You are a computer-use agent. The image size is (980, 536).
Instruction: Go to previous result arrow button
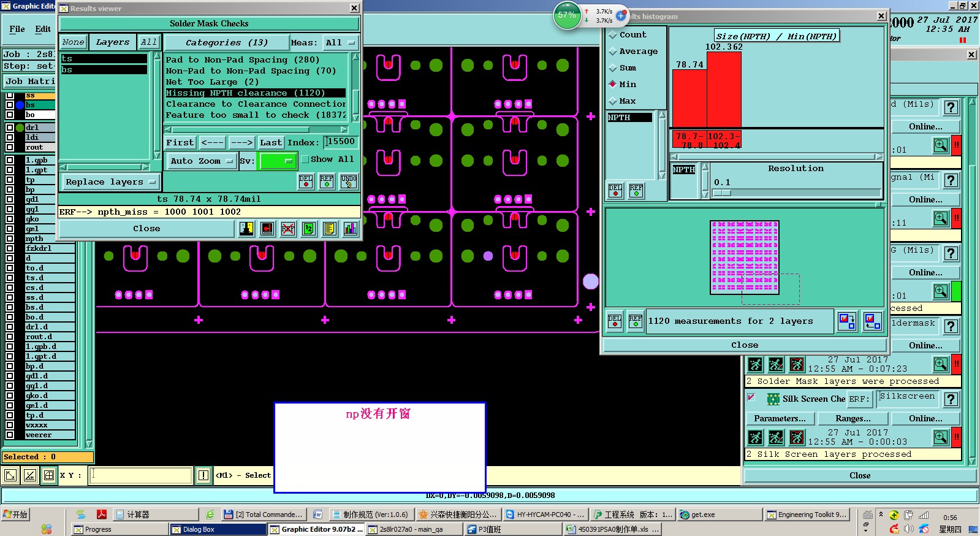213,142
